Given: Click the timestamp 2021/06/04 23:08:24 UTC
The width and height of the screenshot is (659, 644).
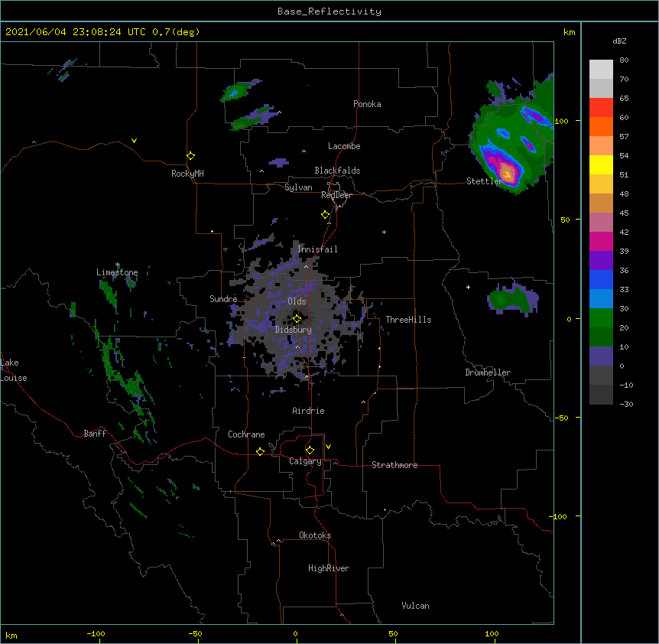Looking at the screenshot, I should click(x=75, y=32).
